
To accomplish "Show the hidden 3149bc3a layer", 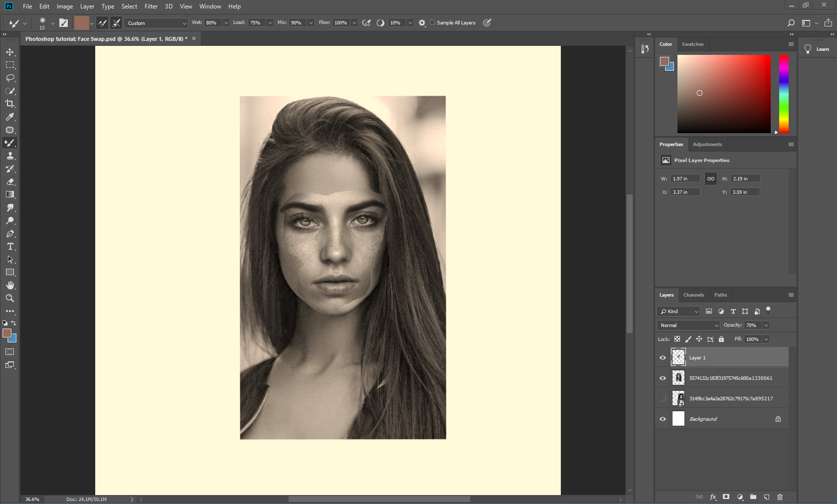I will point(663,398).
